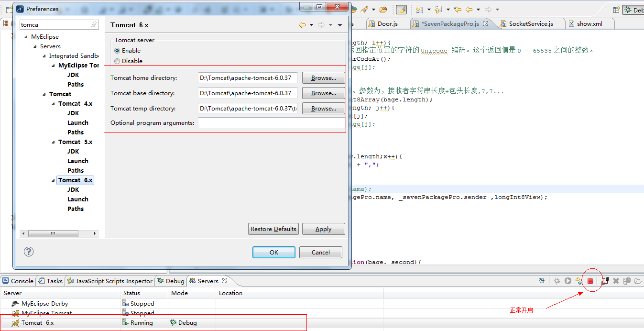Viewport: 644px width, 331px height.
Task: Browse for Tomcat temp directory
Action: tap(323, 109)
